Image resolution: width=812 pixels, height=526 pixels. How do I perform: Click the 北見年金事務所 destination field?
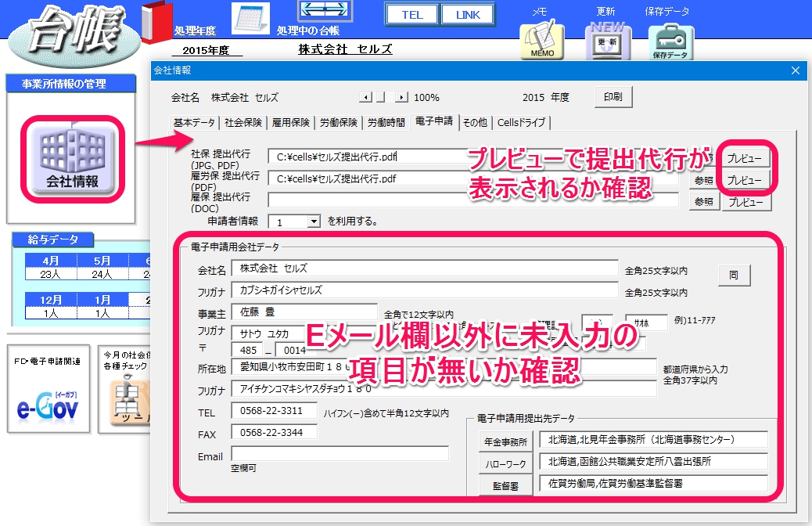pyautogui.click(x=653, y=440)
